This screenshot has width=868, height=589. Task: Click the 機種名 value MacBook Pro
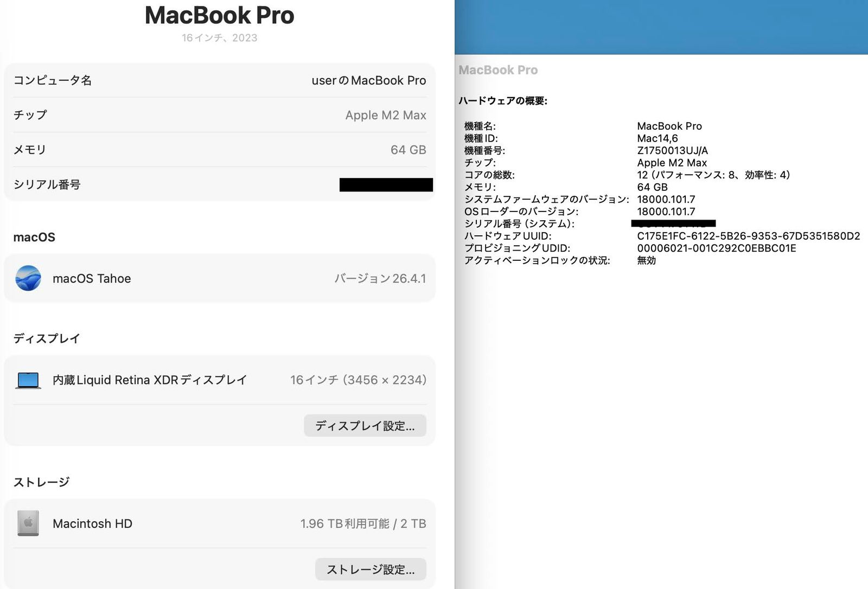pos(669,126)
